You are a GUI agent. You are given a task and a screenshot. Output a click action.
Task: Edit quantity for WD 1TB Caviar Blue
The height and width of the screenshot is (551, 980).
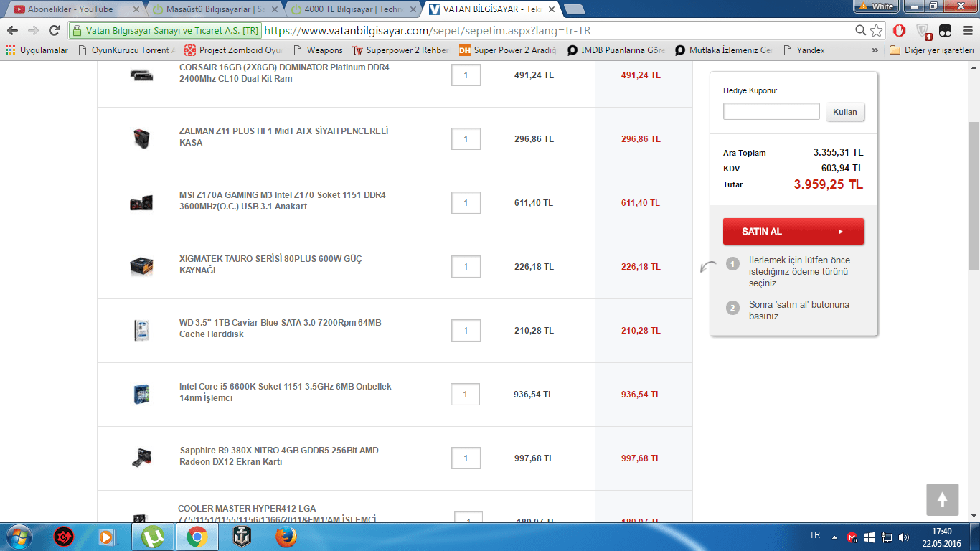[x=466, y=331]
